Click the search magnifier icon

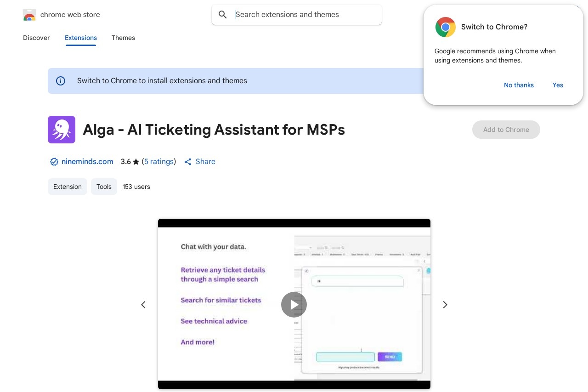(223, 15)
